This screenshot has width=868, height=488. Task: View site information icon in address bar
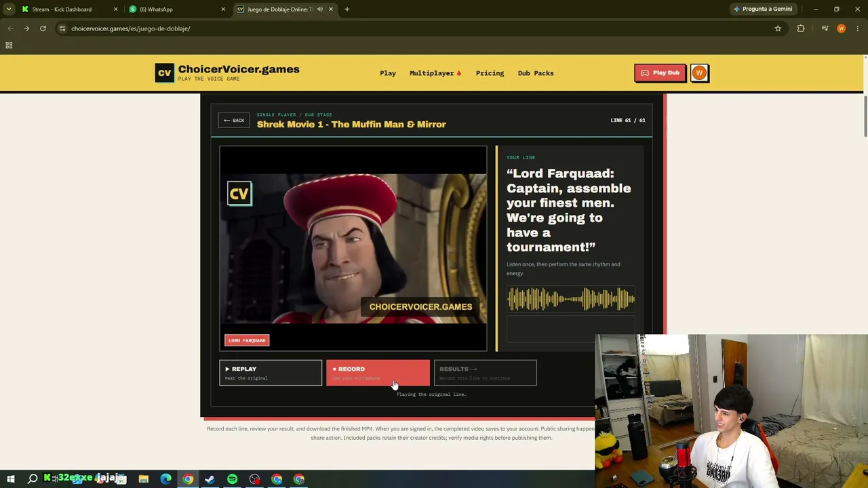click(x=62, y=28)
